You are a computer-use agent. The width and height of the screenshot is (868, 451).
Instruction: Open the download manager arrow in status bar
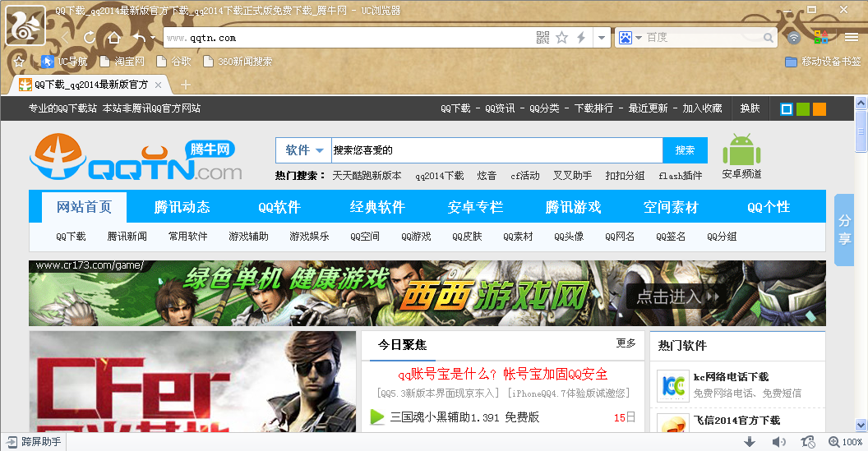tap(750, 442)
